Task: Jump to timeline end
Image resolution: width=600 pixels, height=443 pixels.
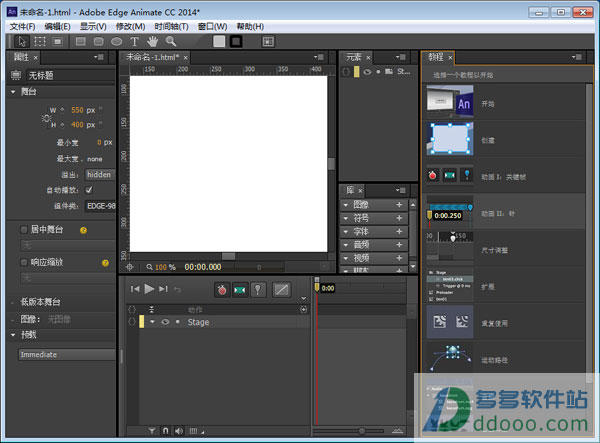Action: [163, 289]
